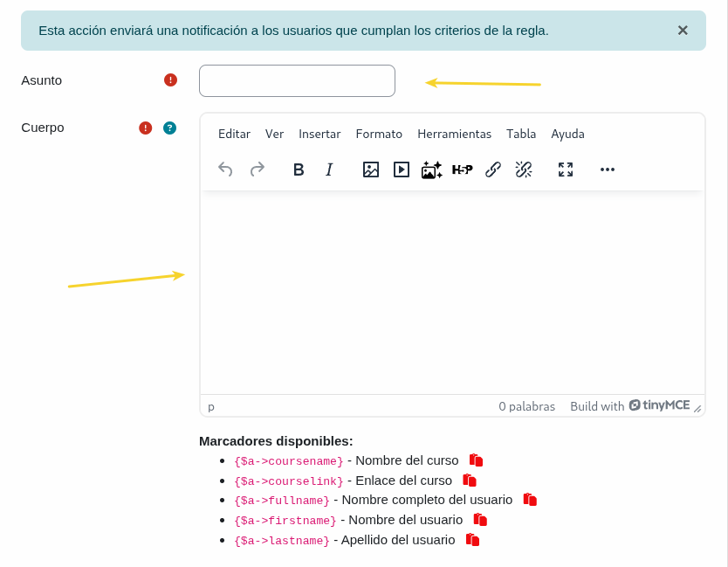The width and height of the screenshot is (728, 567).
Task: Open the Insertar menu in the editor
Action: click(319, 134)
